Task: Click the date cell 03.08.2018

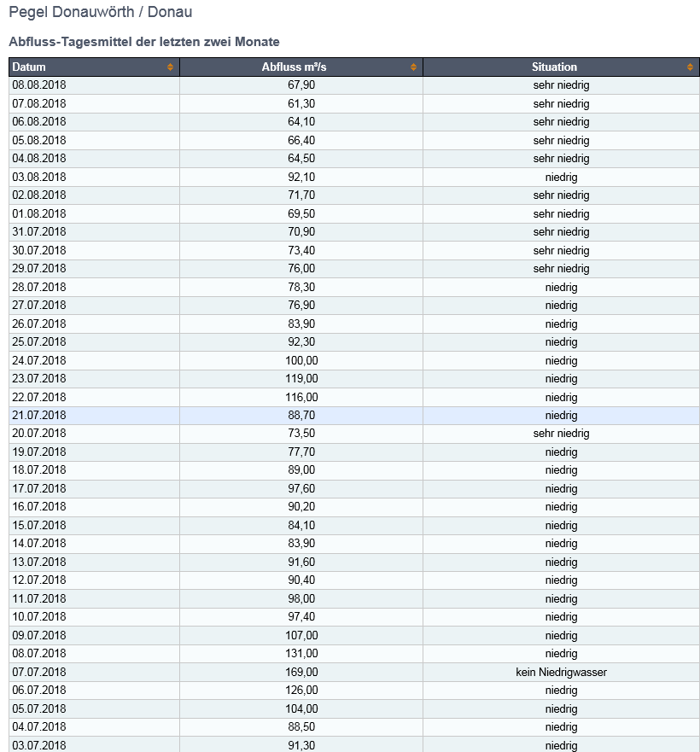Action: tap(38, 177)
